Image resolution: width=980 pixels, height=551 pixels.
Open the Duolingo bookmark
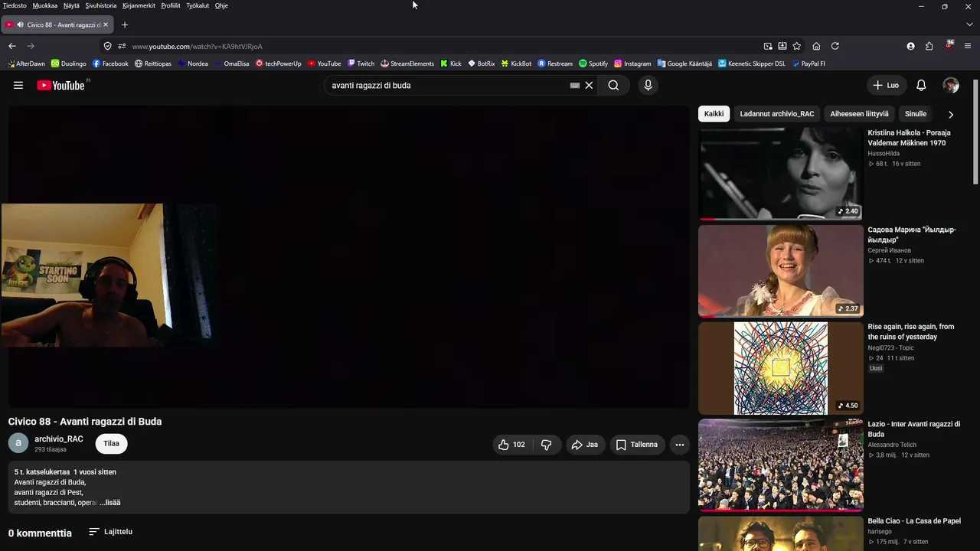click(68, 64)
